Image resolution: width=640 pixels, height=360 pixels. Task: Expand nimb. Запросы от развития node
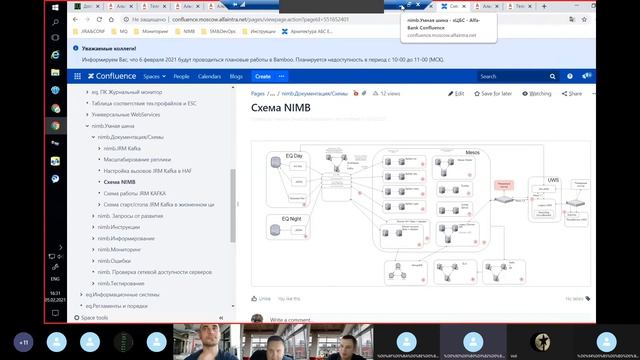pos(93,216)
